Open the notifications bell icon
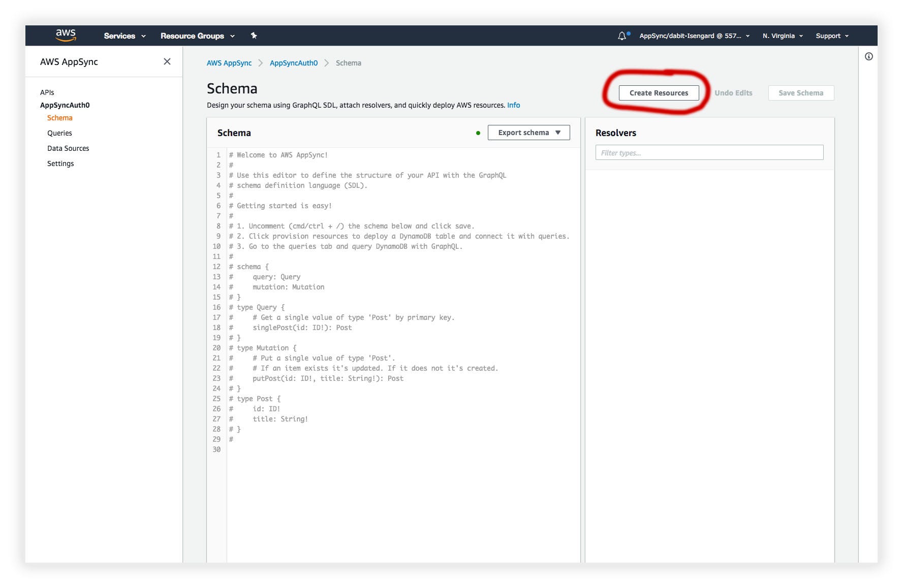The image size is (903, 588). [623, 36]
